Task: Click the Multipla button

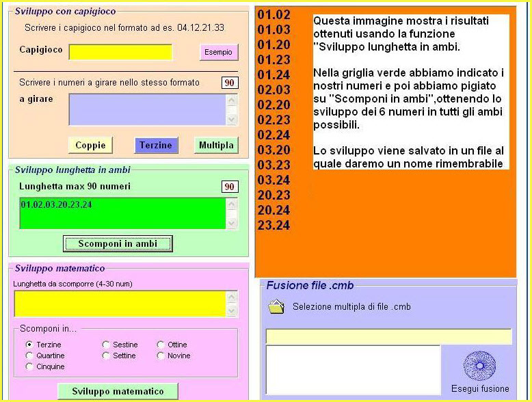Action: pyautogui.click(x=216, y=145)
